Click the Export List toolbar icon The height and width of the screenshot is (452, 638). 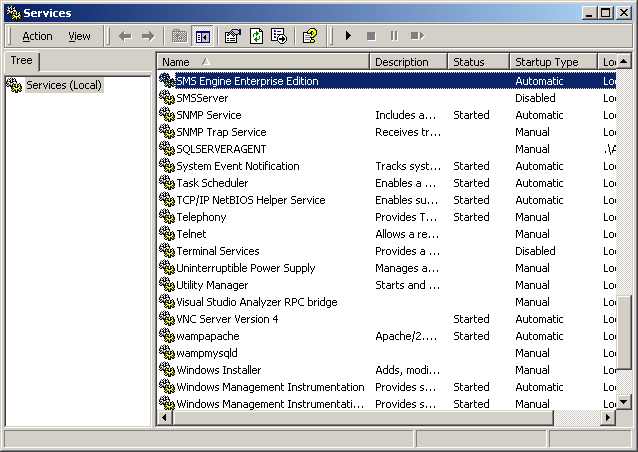point(279,36)
